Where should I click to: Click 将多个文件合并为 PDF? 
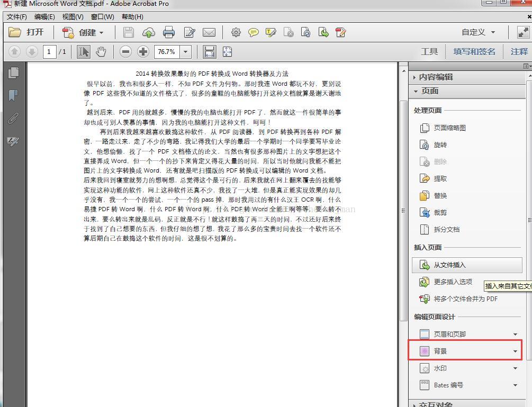[459, 299]
